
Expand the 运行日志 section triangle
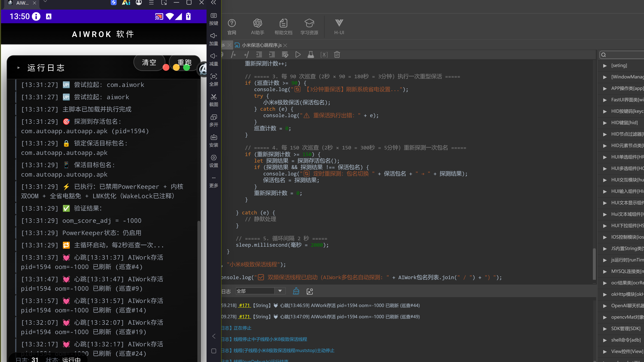(x=18, y=68)
